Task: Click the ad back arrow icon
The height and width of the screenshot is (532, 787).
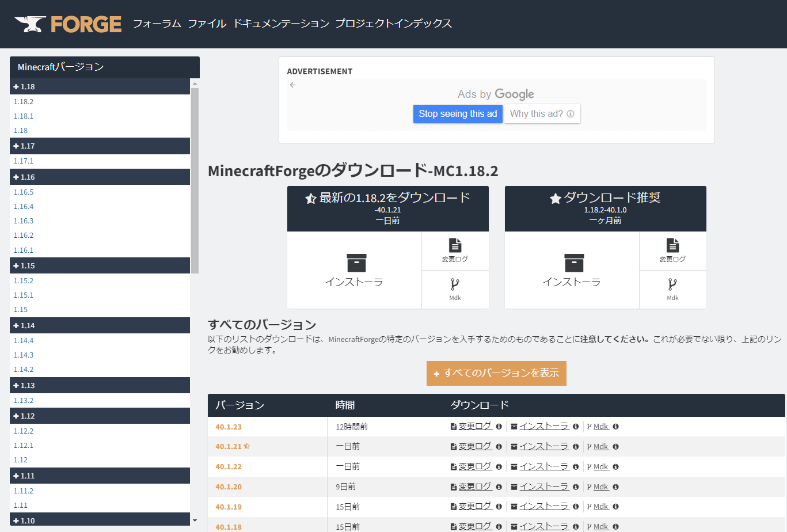Action: click(x=293, y=85)
